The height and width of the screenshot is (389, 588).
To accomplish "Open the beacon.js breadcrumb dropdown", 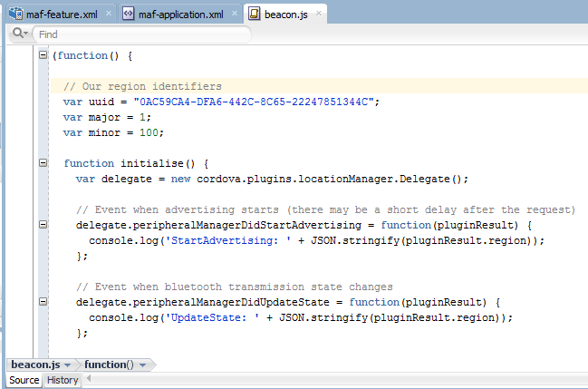I will [x=68, y=365].
